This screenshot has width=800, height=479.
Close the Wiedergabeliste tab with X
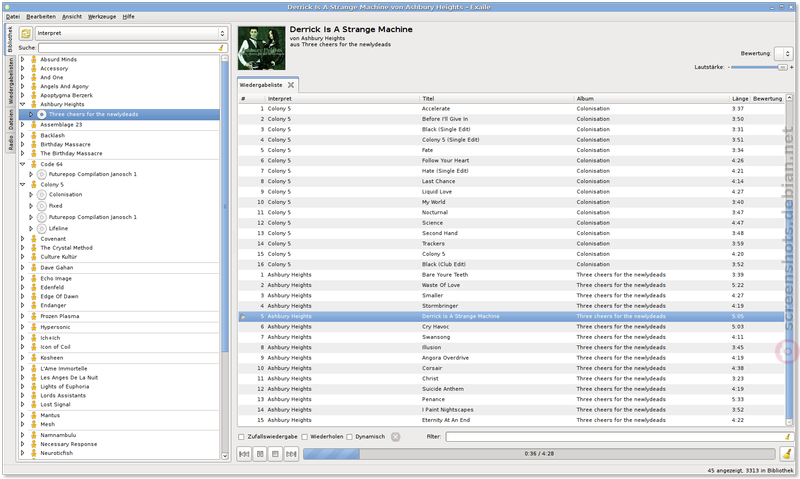[x=291, y=85]
